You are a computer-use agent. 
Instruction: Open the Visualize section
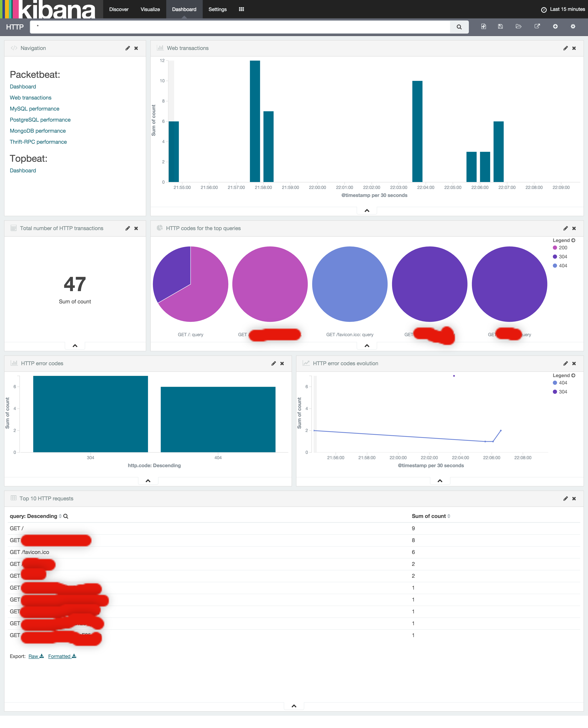(x=150, y=9)
